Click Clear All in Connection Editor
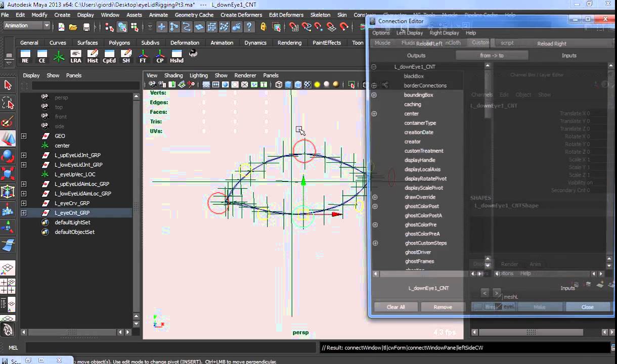Viewport: 617px width, 364px height. [x=395, y=307]
